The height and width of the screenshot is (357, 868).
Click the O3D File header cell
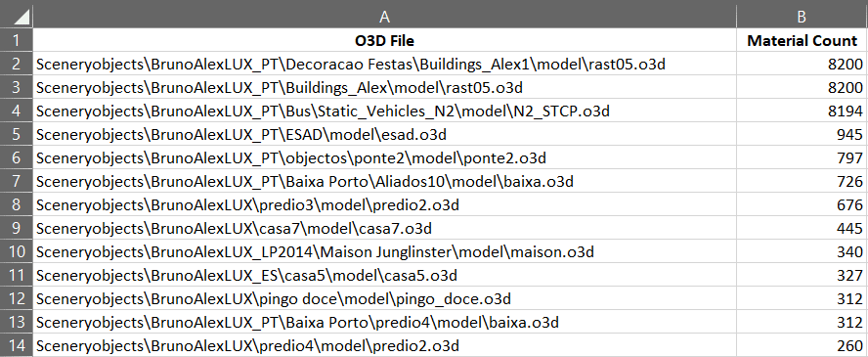click(384, 40)
